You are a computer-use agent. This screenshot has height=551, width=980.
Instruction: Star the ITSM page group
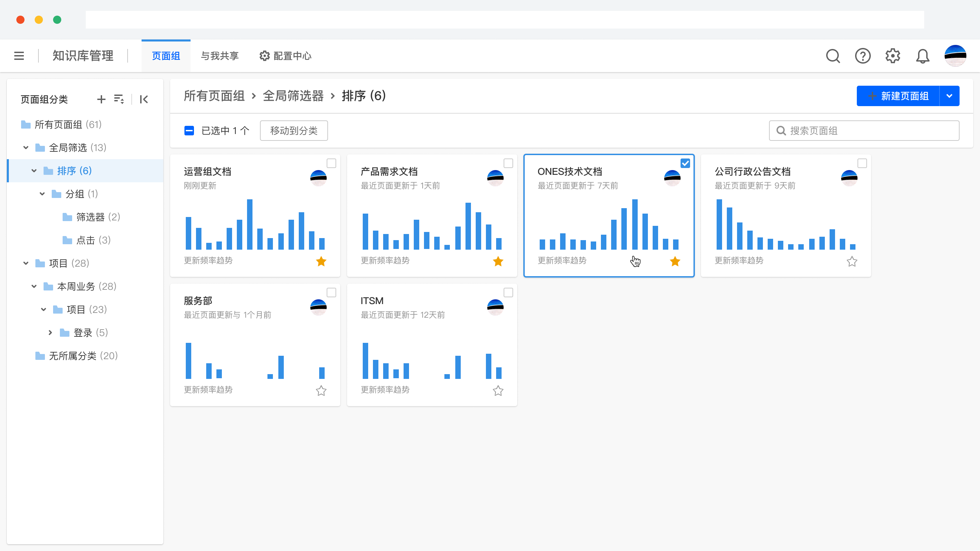click(x=498, y=390)
